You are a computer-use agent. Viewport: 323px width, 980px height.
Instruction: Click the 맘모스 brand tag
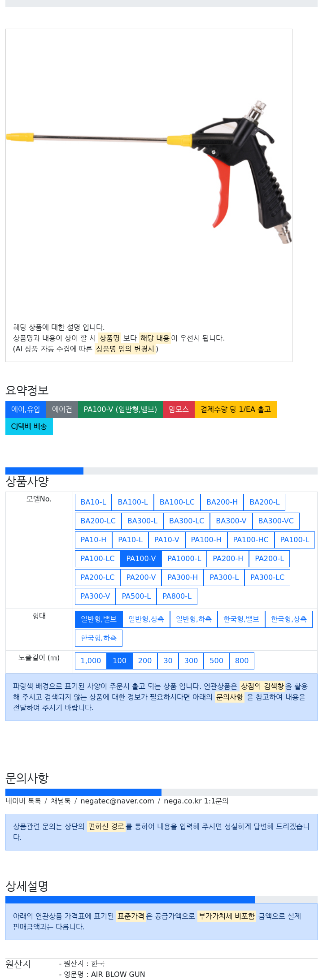[x=179, y=410]
